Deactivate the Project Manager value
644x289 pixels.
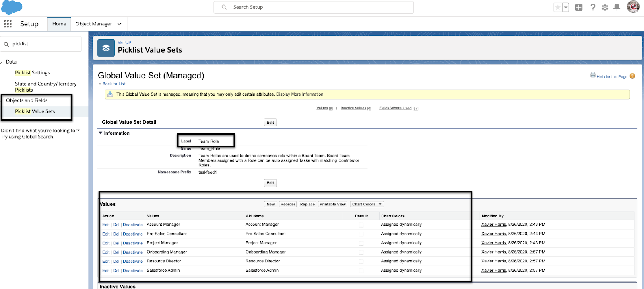tap(133, 243)
